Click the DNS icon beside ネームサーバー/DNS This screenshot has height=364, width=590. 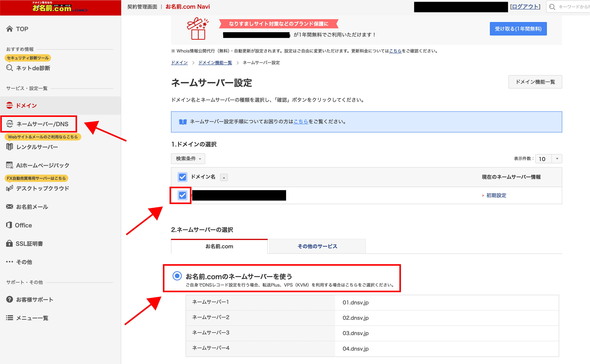10,124
